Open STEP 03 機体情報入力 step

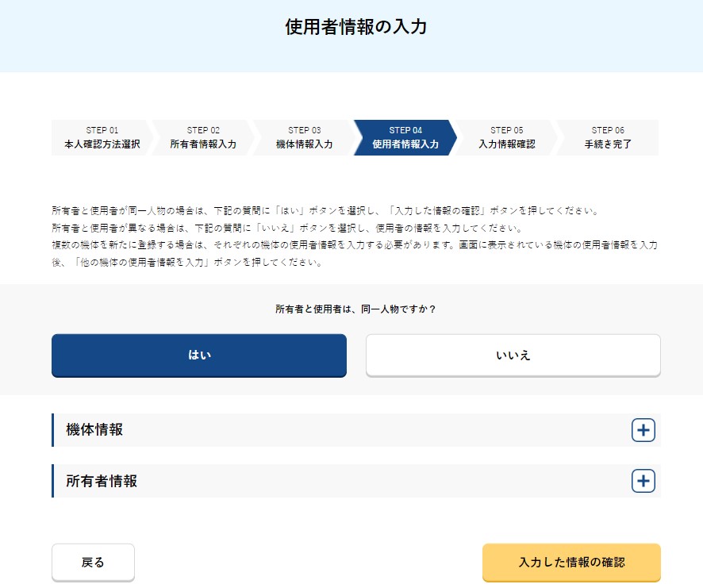tap(305, 138)
